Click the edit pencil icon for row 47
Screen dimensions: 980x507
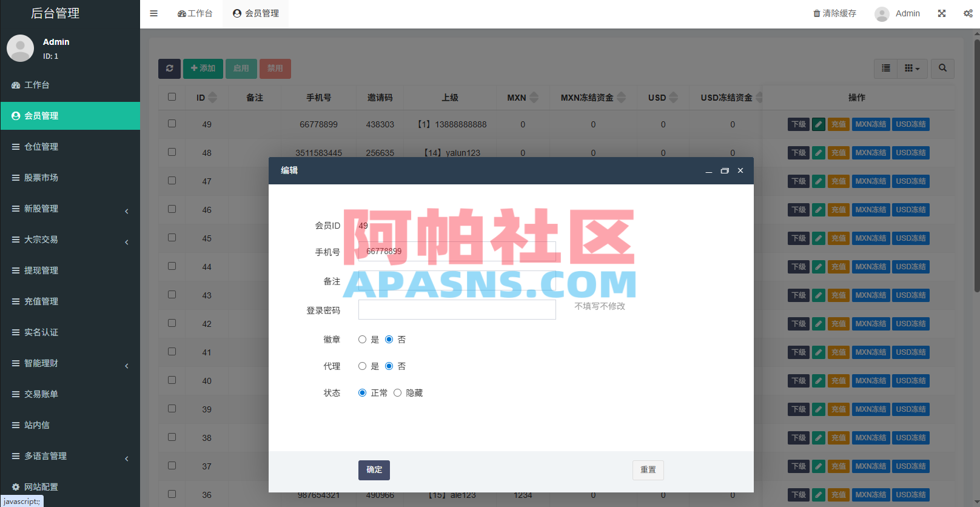tap(819, 181)
